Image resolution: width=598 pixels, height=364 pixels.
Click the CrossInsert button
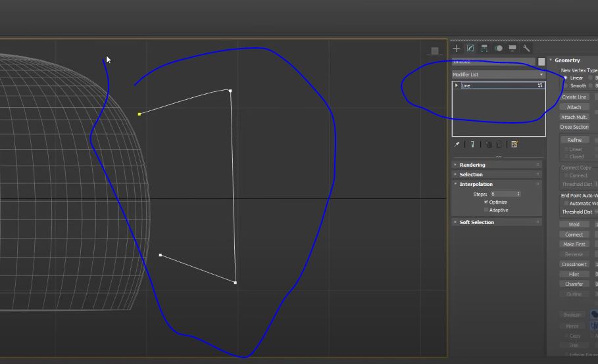[x=574, y=264]
